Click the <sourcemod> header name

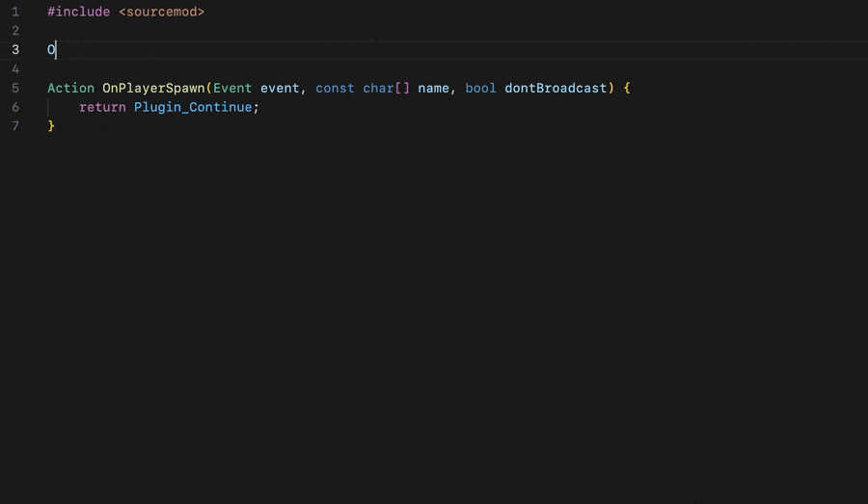(x=162, y=12)
